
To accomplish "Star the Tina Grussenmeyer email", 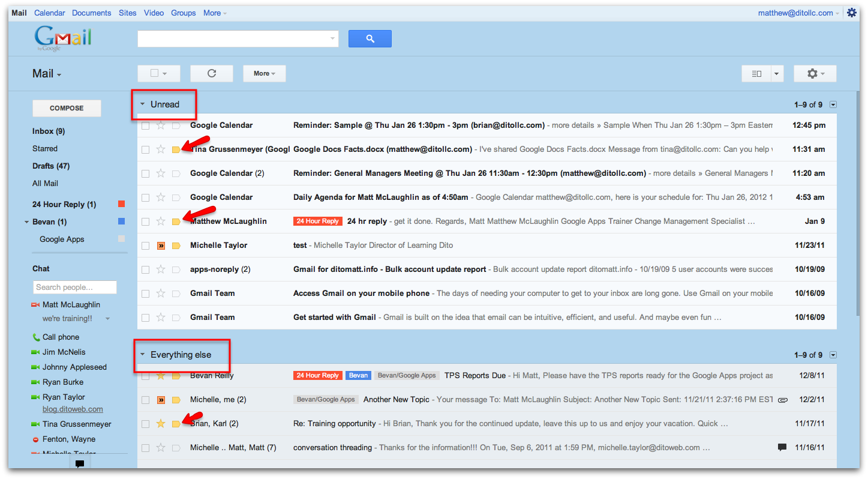I will pos(161,149).
